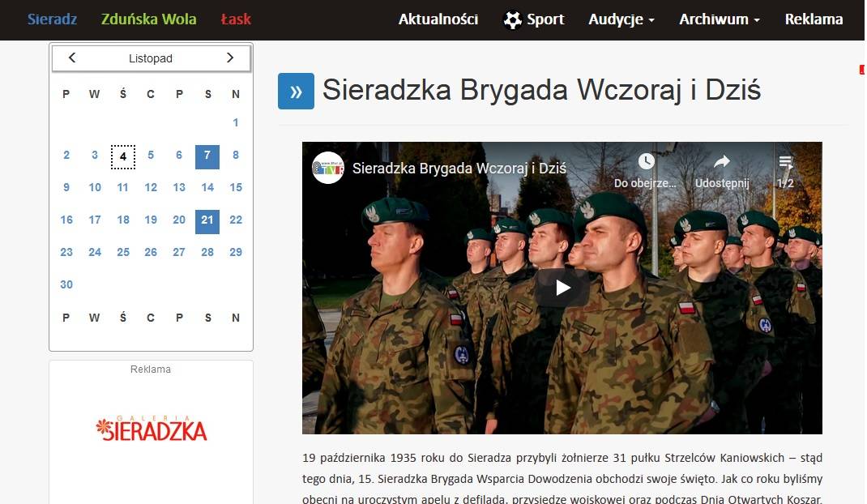Select day 9 in the calendar
Image resolution: width=867 pixels, height=504 pixels.
[66, 187]
